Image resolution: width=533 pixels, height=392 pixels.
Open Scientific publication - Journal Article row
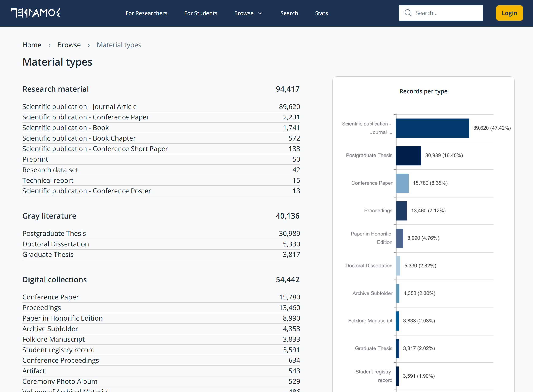click(161, 107)
